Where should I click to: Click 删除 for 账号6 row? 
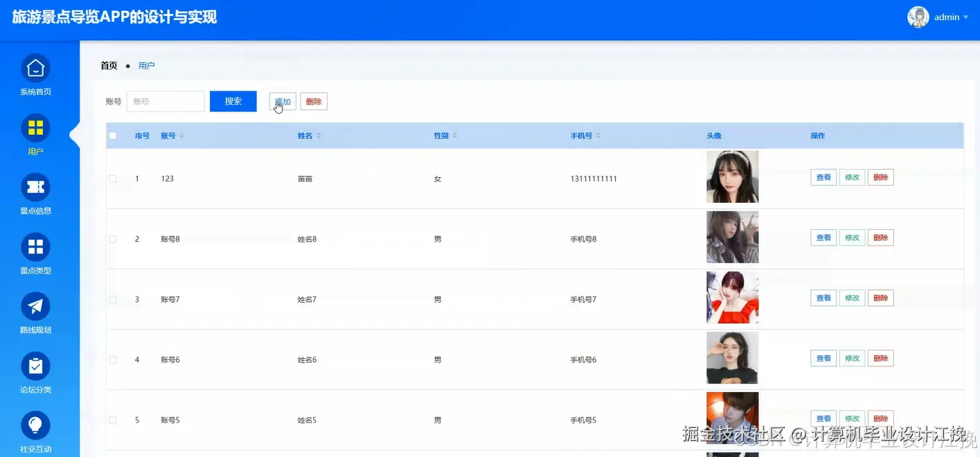click(881, 359)
